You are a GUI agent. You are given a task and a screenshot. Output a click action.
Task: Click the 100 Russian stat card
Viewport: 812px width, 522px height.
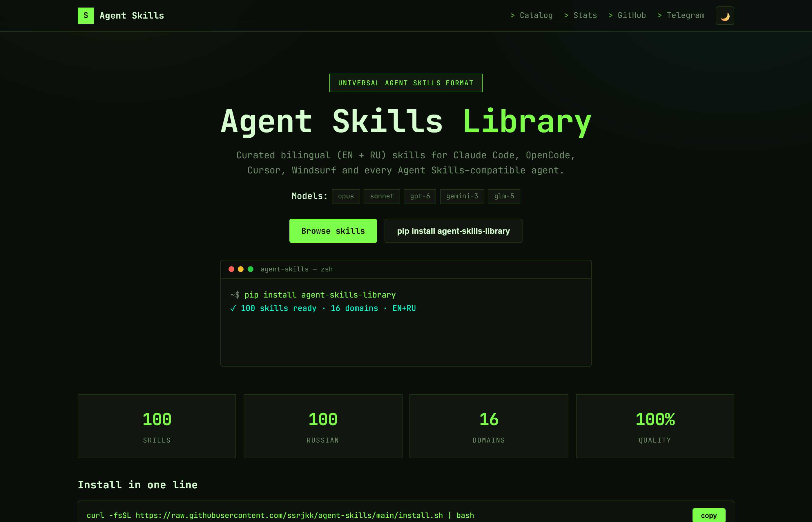[x=323, y=426]
